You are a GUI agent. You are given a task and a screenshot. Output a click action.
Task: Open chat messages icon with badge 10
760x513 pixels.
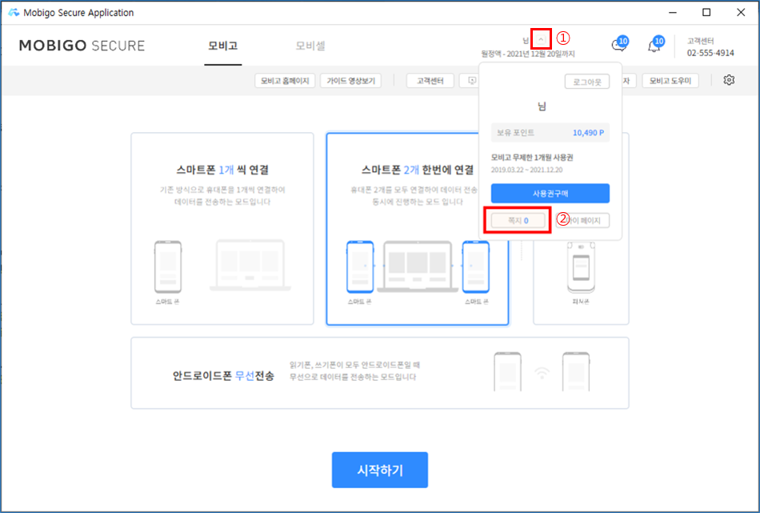[x=620, y=44]
